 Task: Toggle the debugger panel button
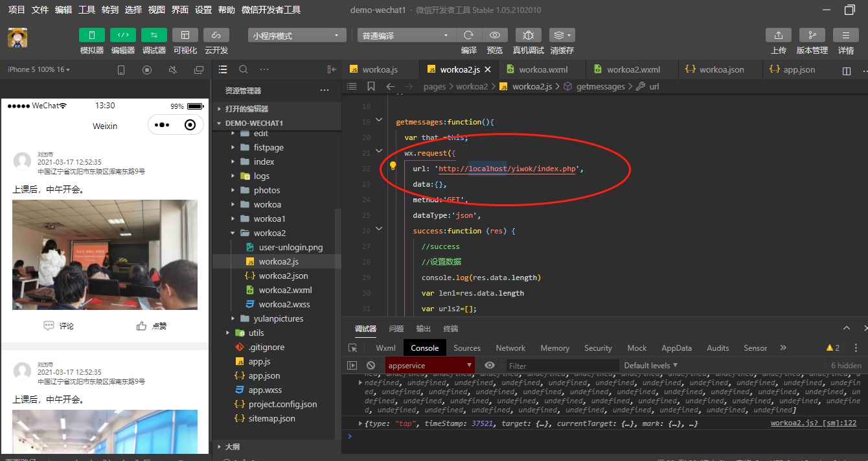(x=154, y=35)
